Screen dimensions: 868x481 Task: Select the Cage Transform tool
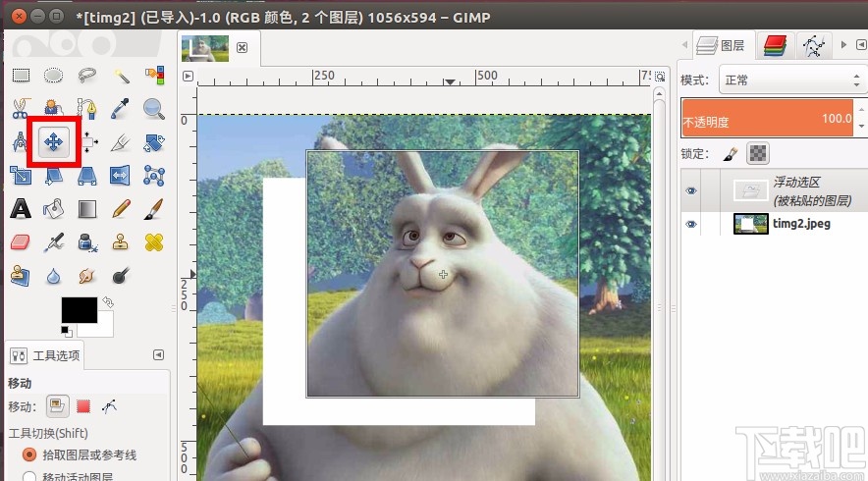154,176
